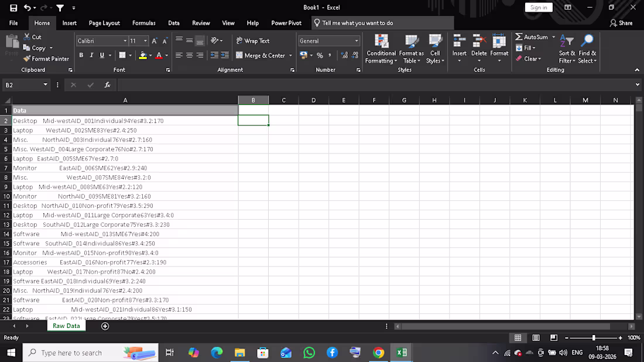
Task: Open Cell Styles gallery
Action: click(x=435, y=49)
